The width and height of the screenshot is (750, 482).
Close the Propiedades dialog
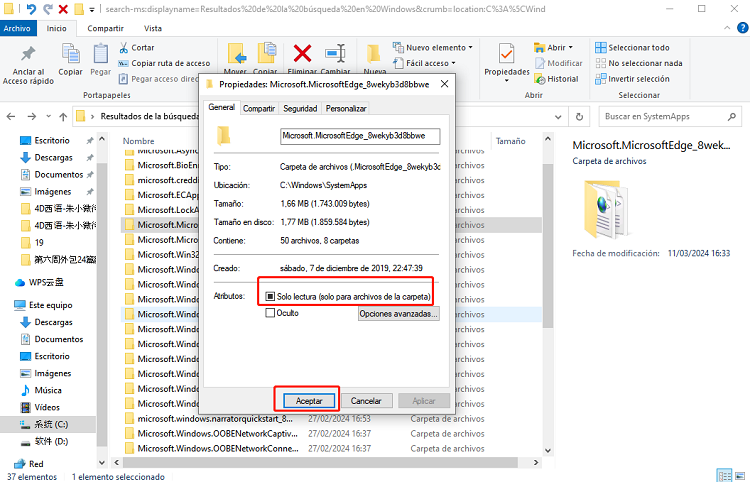[444, 84]
